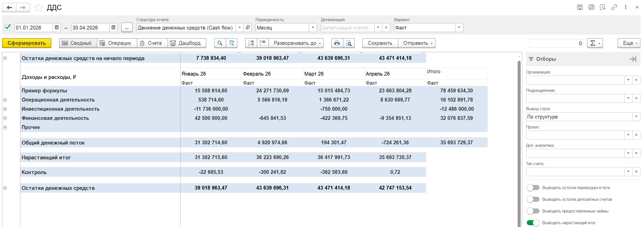Turn off Выводить нарастающий итог
Image resolution: width=644 pixels, height=227 pixels.
point(533,223)
